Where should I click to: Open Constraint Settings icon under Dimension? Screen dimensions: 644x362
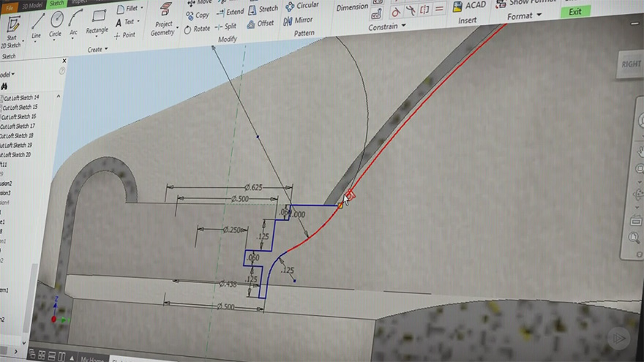[x=376, y=15]
